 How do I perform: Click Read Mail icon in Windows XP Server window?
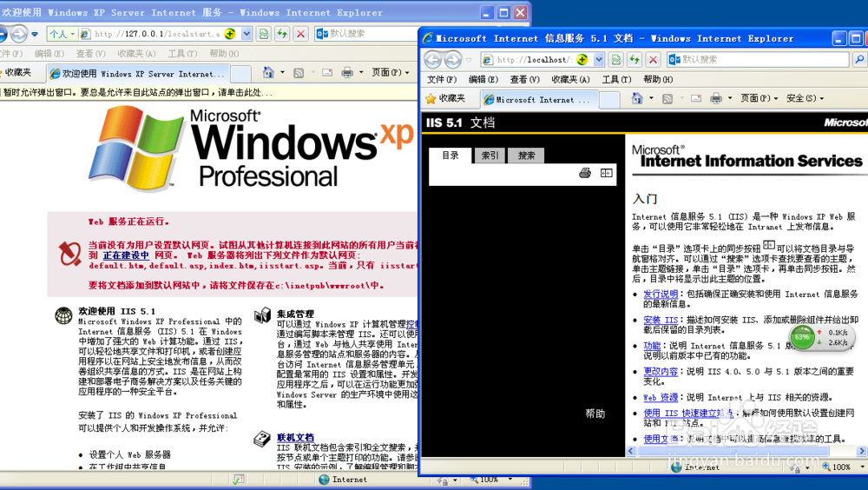point(327,73)
